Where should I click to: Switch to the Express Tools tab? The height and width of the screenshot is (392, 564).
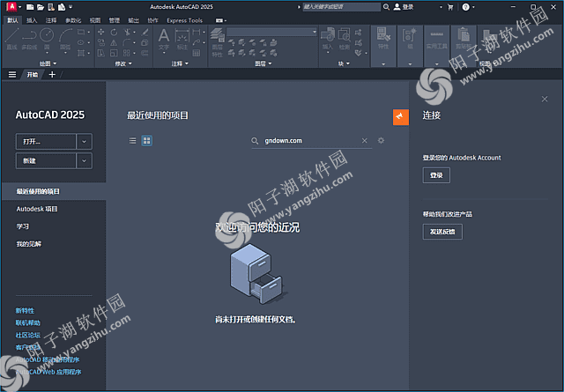point(184,20)
